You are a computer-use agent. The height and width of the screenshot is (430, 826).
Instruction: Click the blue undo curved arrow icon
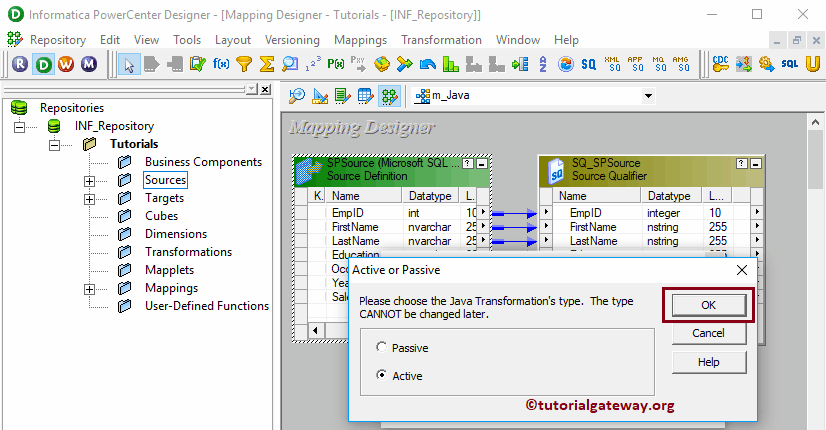click(428, 64)
